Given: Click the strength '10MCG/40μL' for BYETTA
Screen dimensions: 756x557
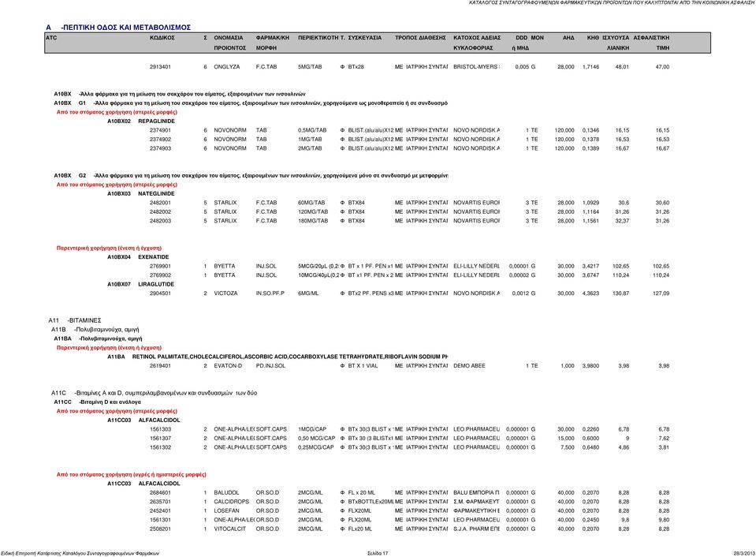Looking at the screenshot, I should click(318, 275).
